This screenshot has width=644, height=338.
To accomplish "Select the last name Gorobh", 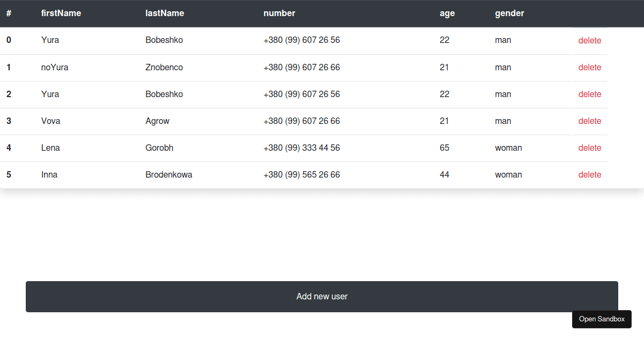I will pyautogui.click(x=159, y=148).
